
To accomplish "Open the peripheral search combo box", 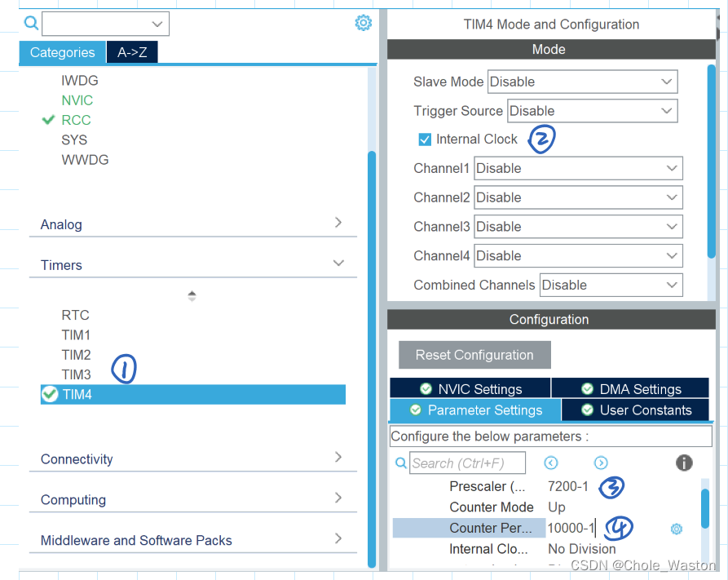I will tap(105, 24).
